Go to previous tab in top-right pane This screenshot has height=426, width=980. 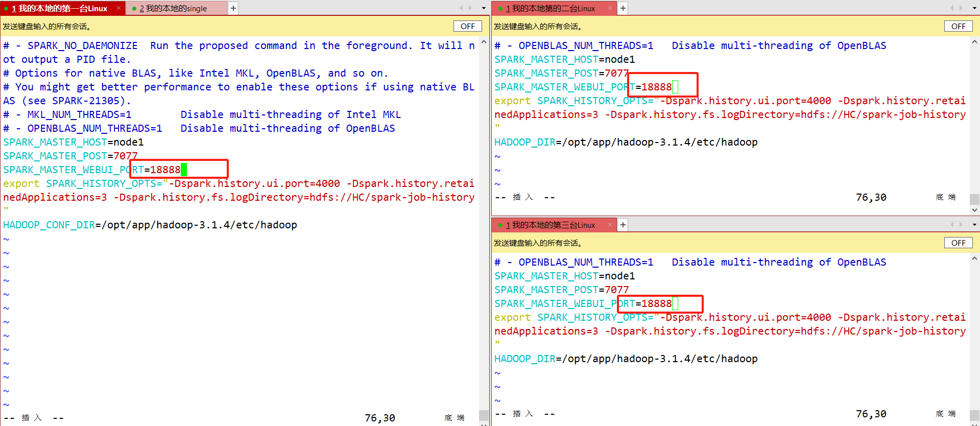click(x=952, y=8)
